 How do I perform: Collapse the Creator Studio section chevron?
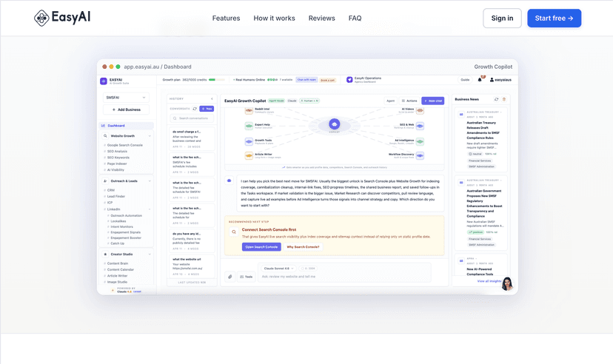tap(150, 255)
